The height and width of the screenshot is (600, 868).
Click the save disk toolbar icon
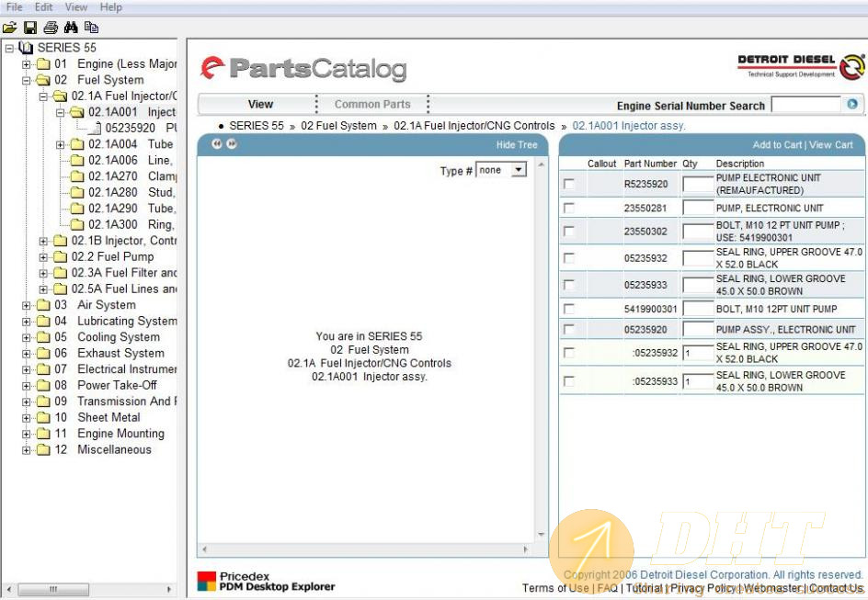point(30,27)
